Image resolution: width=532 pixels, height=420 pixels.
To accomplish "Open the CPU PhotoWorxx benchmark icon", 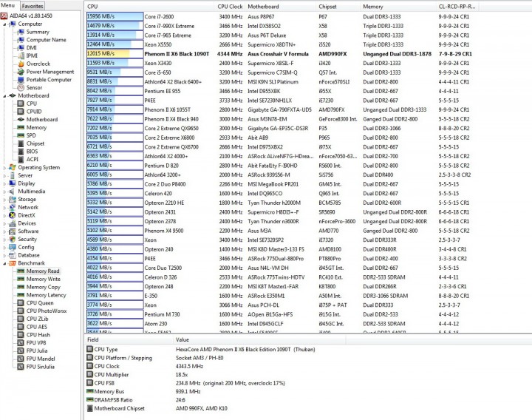I will (21, 311).
